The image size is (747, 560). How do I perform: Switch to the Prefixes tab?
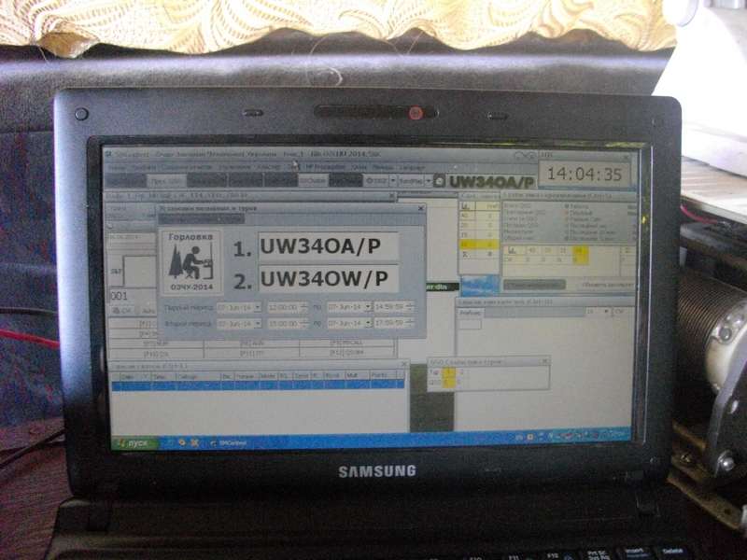click(471, 313)
